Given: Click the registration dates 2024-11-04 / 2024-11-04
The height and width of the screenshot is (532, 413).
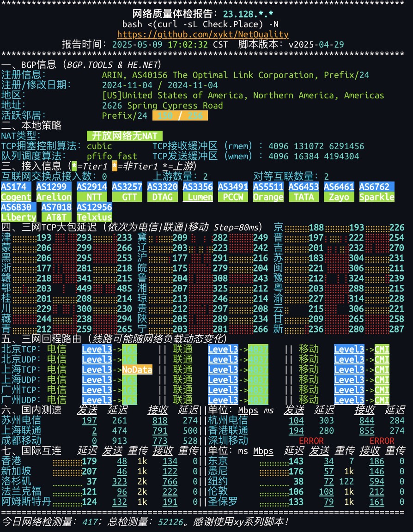Looking at the screenshot, I should 160,85.
